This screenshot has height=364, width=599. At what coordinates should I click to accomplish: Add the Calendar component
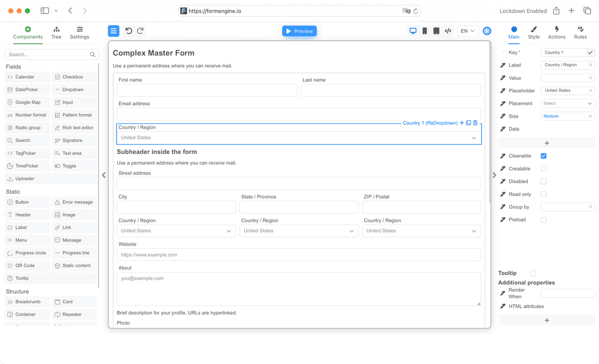pos(27,77)
